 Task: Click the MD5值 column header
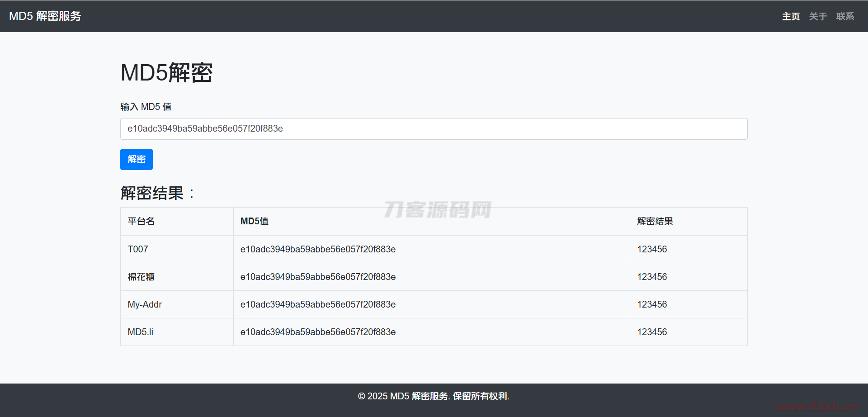click(254, 221)
